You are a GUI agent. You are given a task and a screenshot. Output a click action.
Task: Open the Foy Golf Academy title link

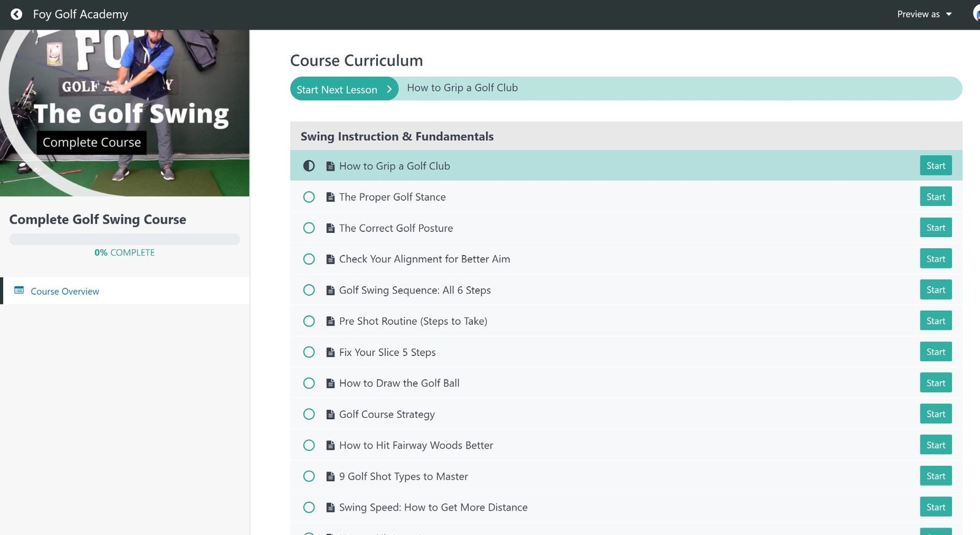click(x=80, y=14)
